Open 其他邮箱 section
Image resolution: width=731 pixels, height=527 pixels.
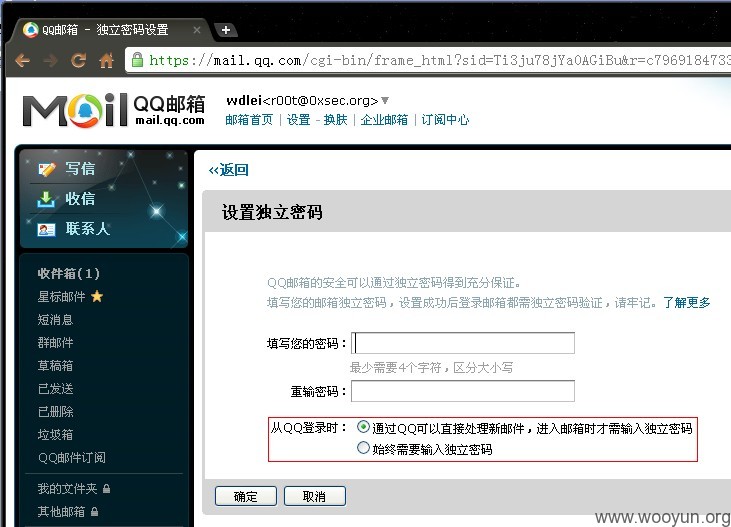(62, 512)
